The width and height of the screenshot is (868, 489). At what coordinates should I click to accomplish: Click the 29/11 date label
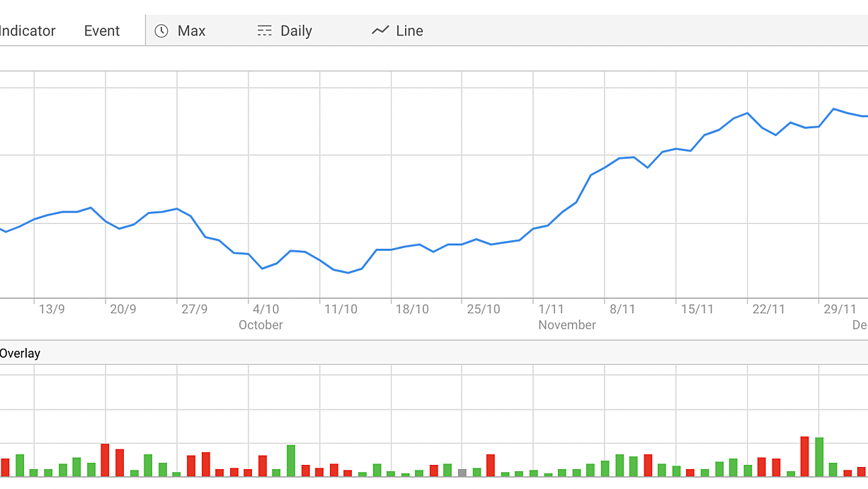[x=840, y=309]
